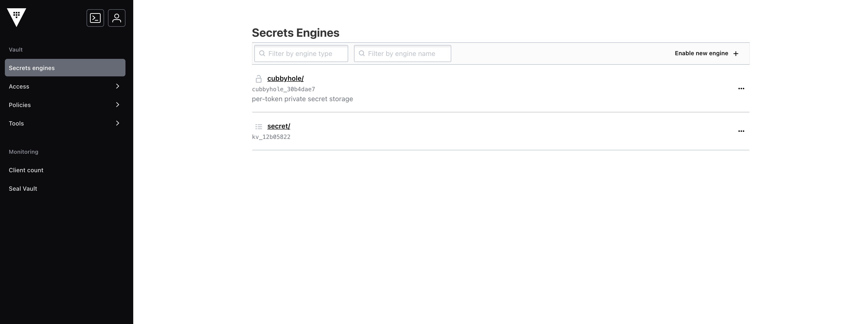The height and width of the screenshot is (324, 868).
Task: Click plus icon beside Enable new engine
Action: (x=736, y=54)
